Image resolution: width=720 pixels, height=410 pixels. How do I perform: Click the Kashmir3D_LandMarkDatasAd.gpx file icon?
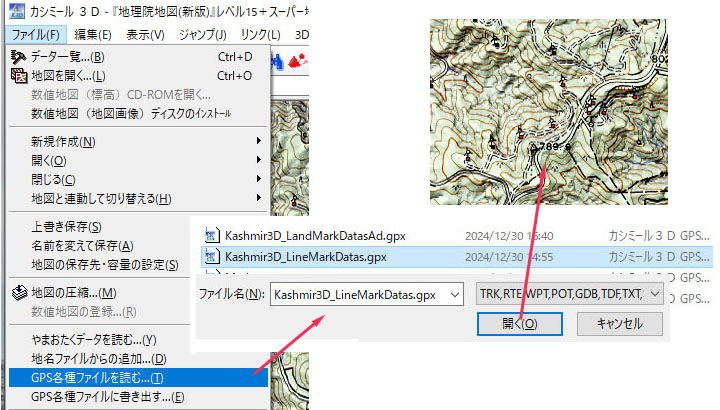[x=211, y=235]
